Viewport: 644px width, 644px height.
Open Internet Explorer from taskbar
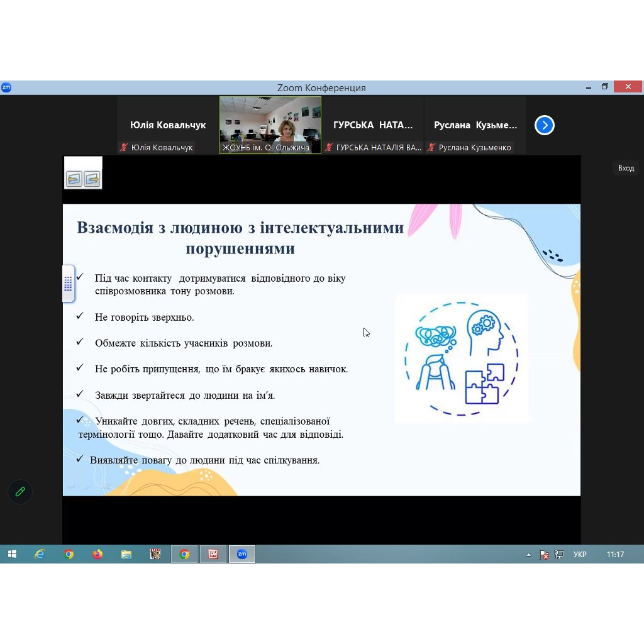40,554
